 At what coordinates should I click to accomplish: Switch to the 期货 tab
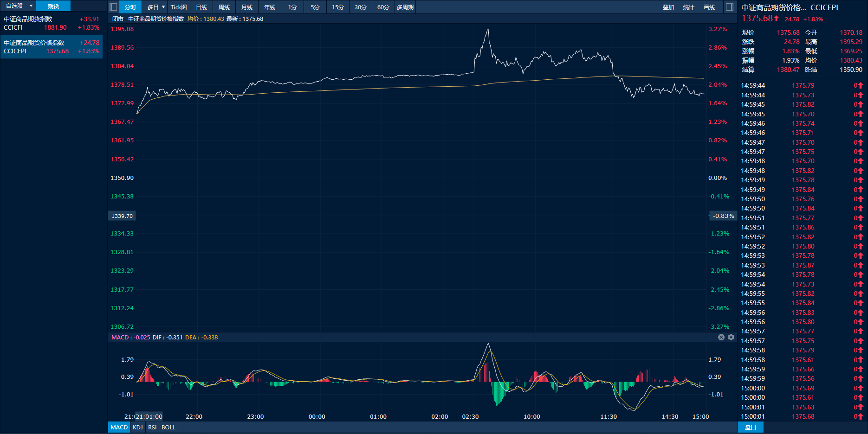tap(53, 6)
